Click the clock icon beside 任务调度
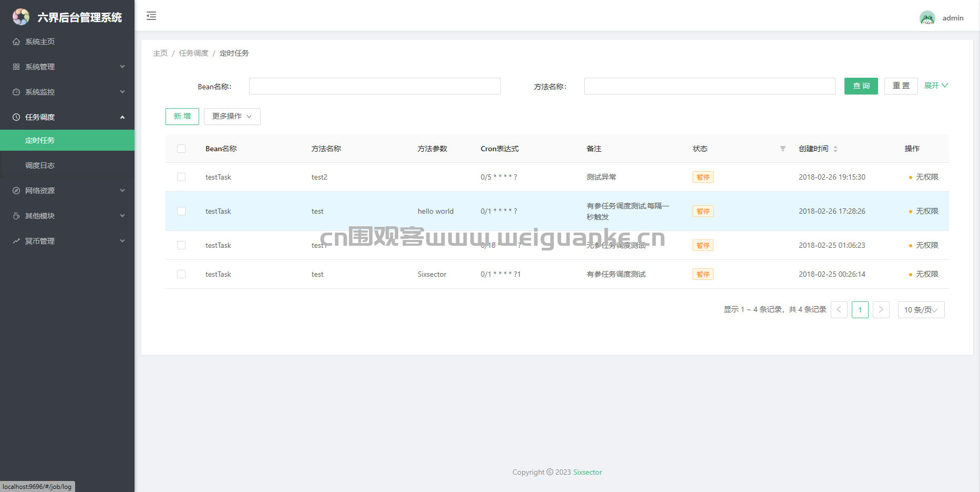980x492 pixels. pos(16,117)
